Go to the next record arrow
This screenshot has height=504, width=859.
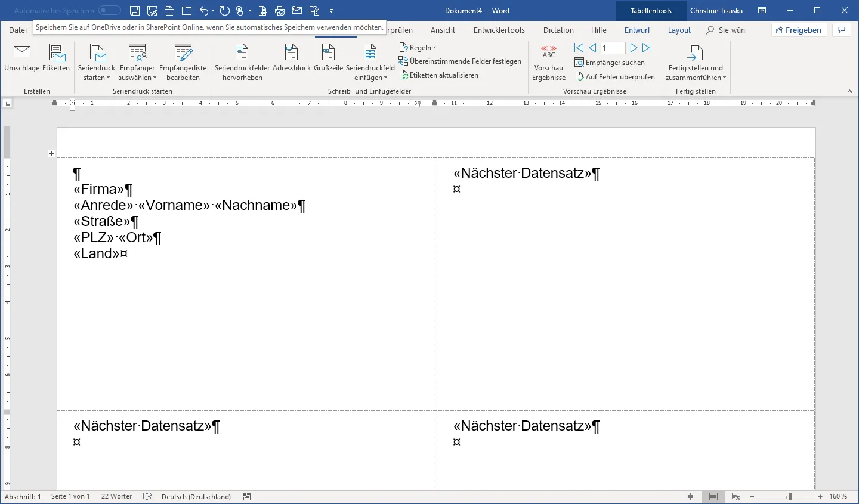click(x=634, y=48)
